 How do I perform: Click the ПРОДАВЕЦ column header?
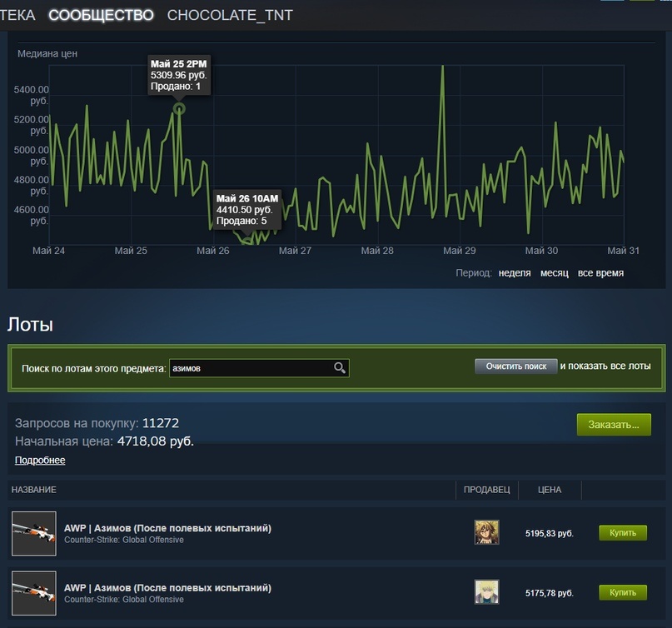(487, 490)
